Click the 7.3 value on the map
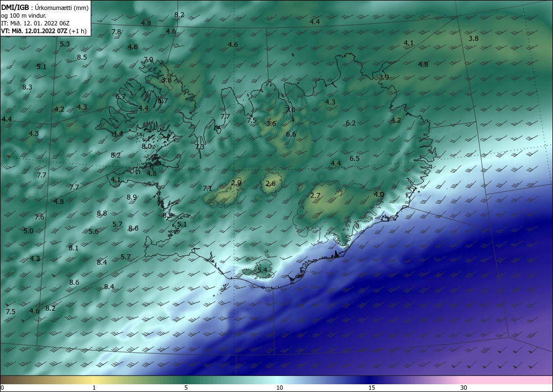This screenshot has height=392, width=553. pos(200,147)
